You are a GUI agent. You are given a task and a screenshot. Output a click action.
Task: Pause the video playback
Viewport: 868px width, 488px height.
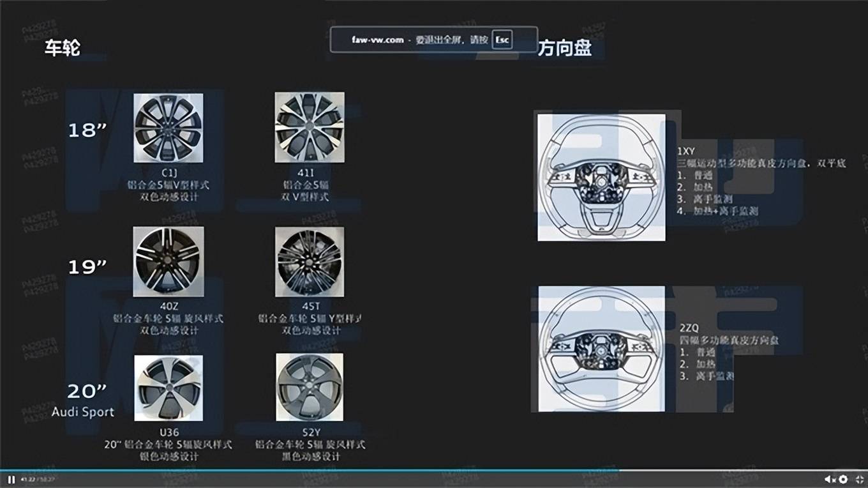click(x=11, y=479)
